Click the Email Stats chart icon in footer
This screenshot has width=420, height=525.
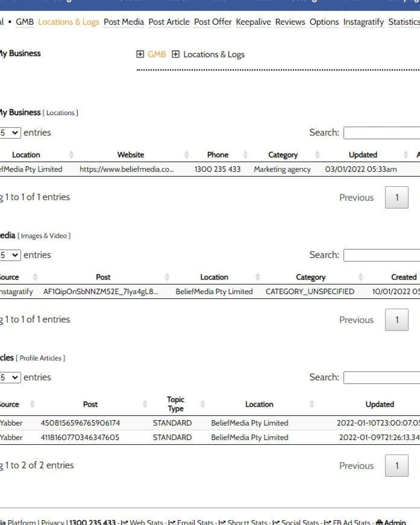(172, 522)
